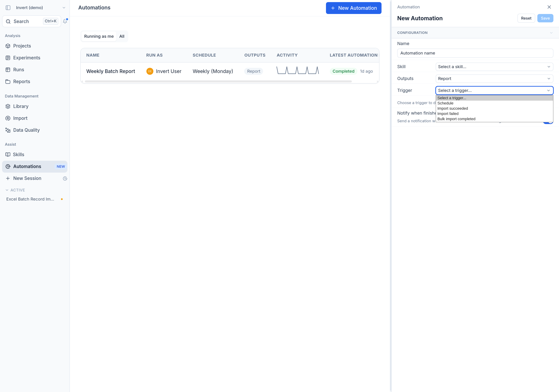The width and height of the screenshot is (559, 392).
Task: Click the Search box
Action: (32, 21)
